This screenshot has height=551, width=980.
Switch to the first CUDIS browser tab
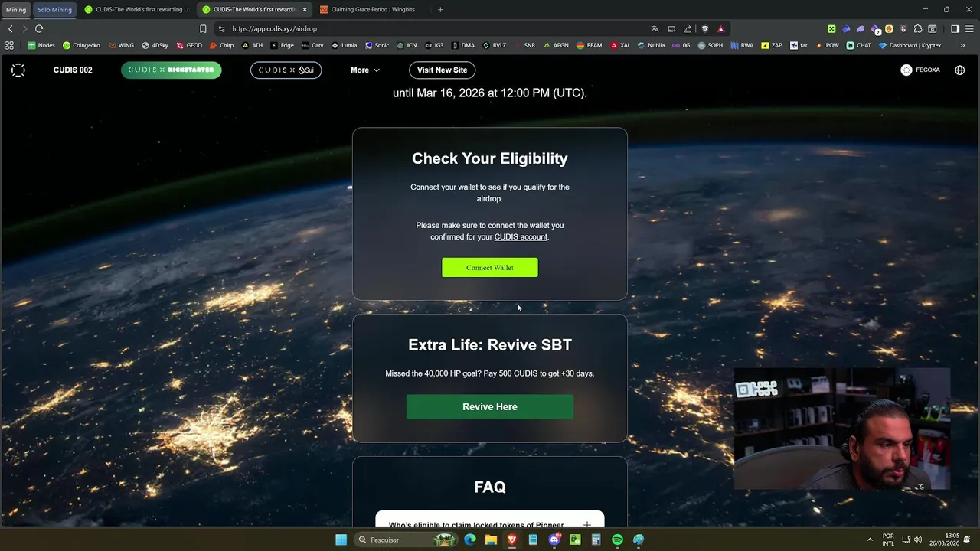[x=136, y=10]
